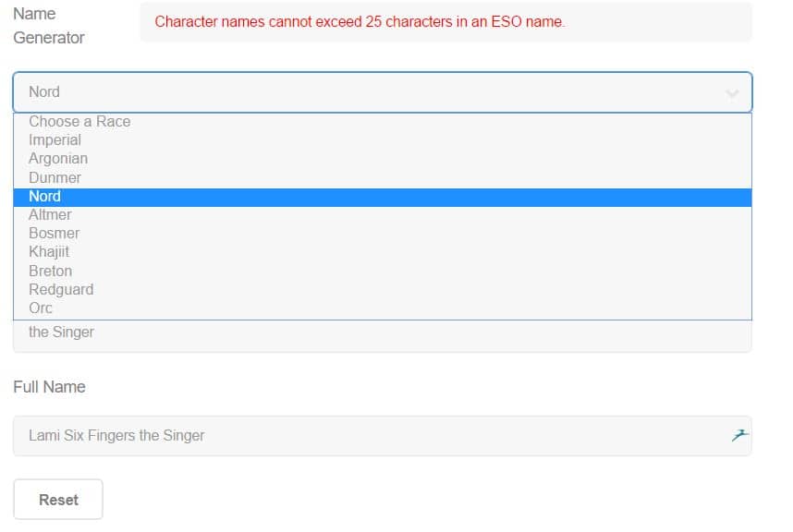793x532 pixels.
Task: Click the icon inside the Full Name field
Action: click(x=740, y=435)
